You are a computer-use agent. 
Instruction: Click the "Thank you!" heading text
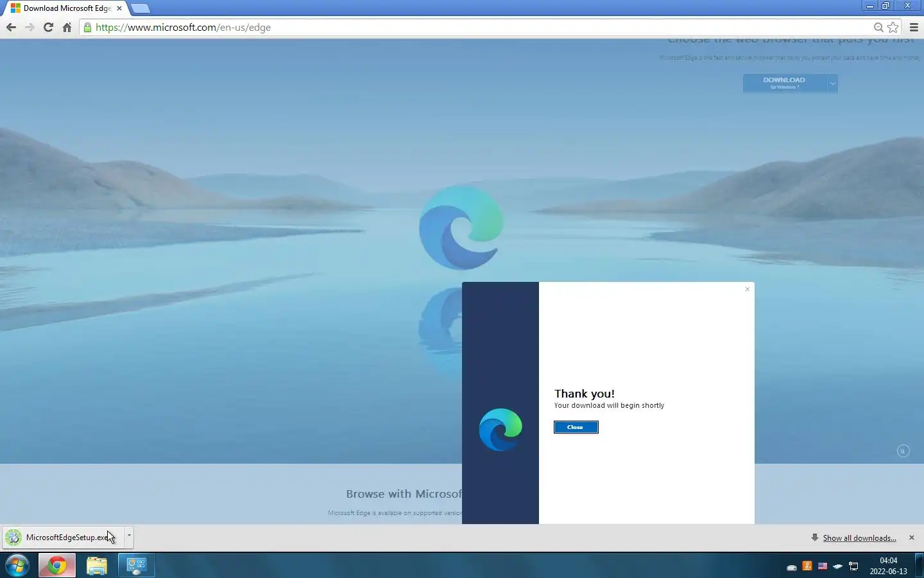584,394
